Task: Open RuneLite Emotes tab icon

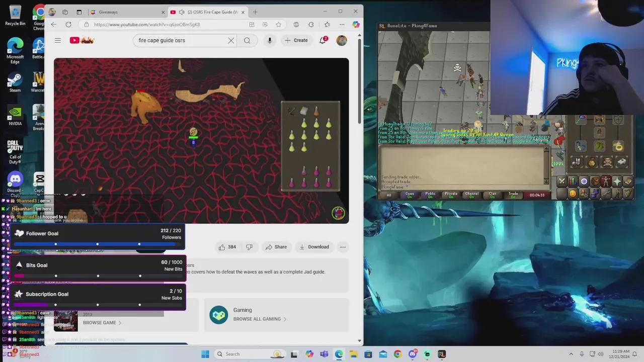Action: pos(617,194)
